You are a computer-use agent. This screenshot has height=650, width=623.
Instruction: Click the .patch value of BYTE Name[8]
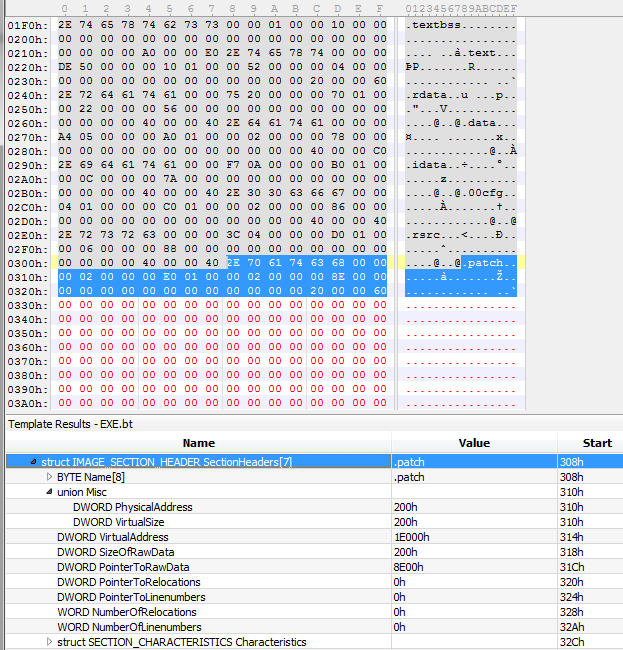pyautogui.click(x=474, y=477)
